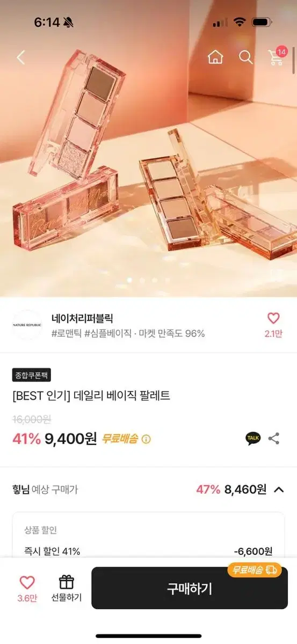
Task: Open the 네이처리퍼블릭 store name
Action: click(82, 318)
